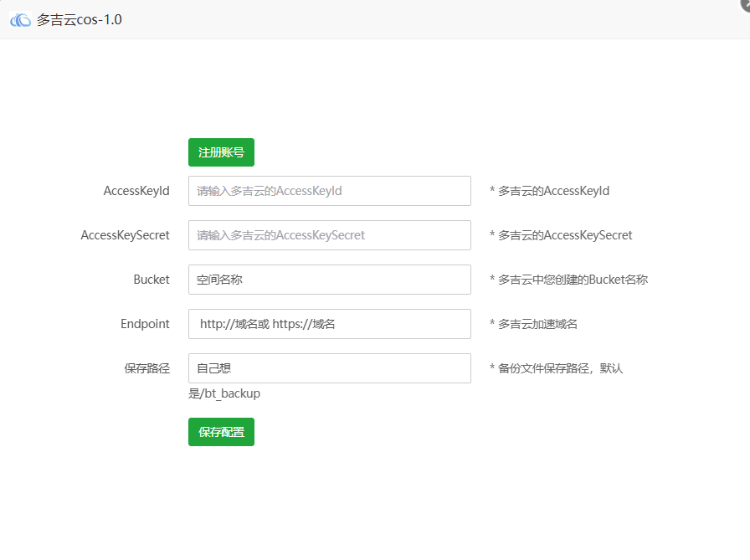Click the 多吉云 cloud logo icon
This screenshot has height=560, width=750.
point(20,19)
